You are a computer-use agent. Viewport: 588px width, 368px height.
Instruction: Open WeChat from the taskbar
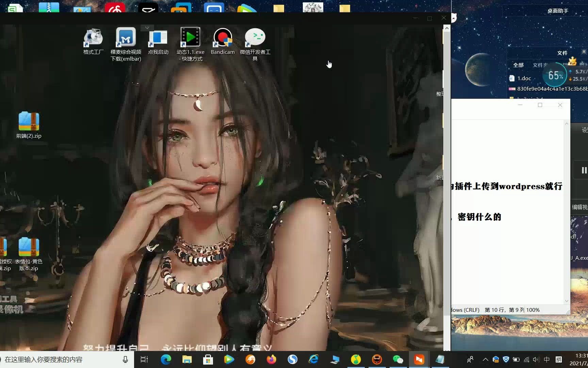[398, 359]
